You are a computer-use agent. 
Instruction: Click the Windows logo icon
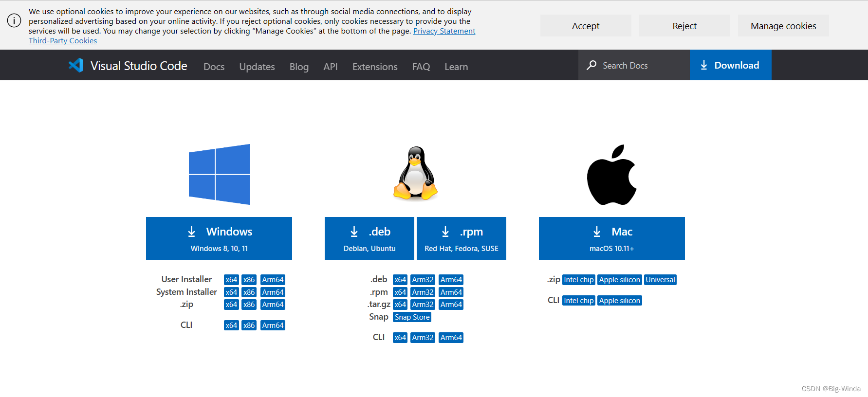219,174
